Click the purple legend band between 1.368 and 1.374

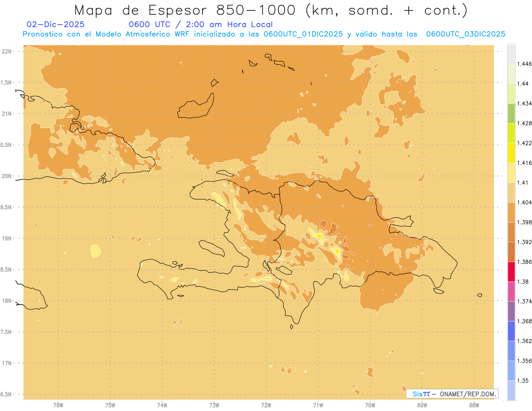point(511,311)
